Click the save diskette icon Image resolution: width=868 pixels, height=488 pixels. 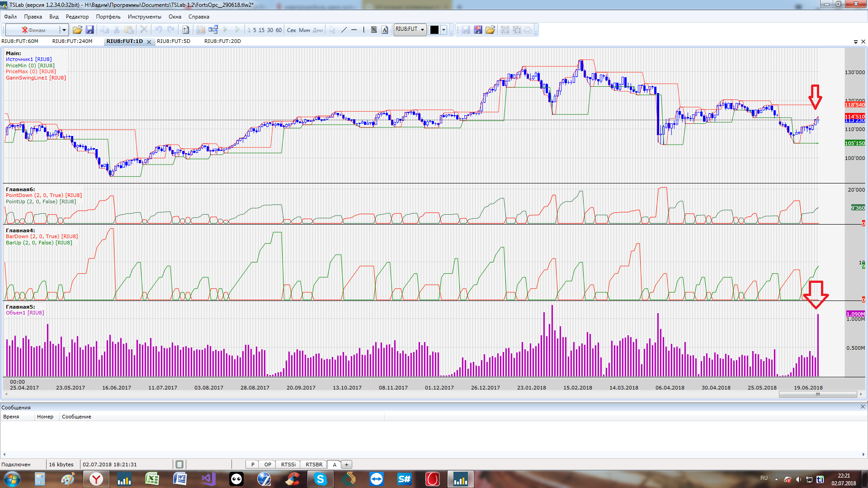click(x=90, y=30)
